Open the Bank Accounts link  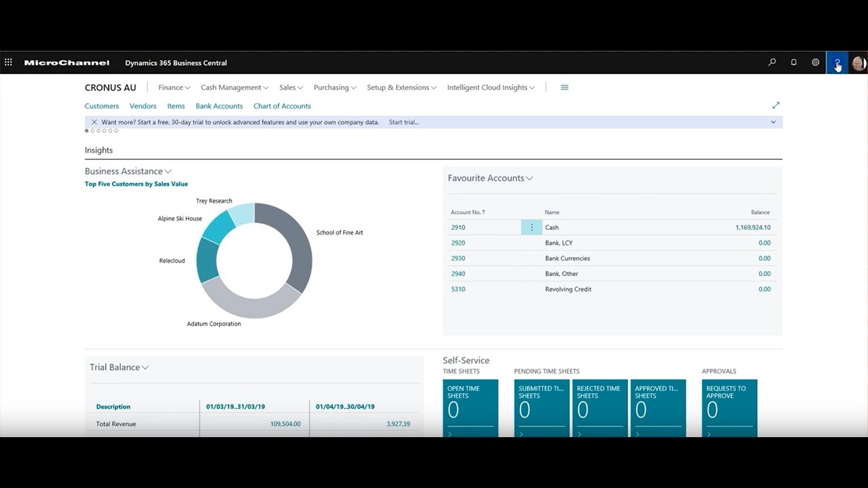click(x=219, y=106)
